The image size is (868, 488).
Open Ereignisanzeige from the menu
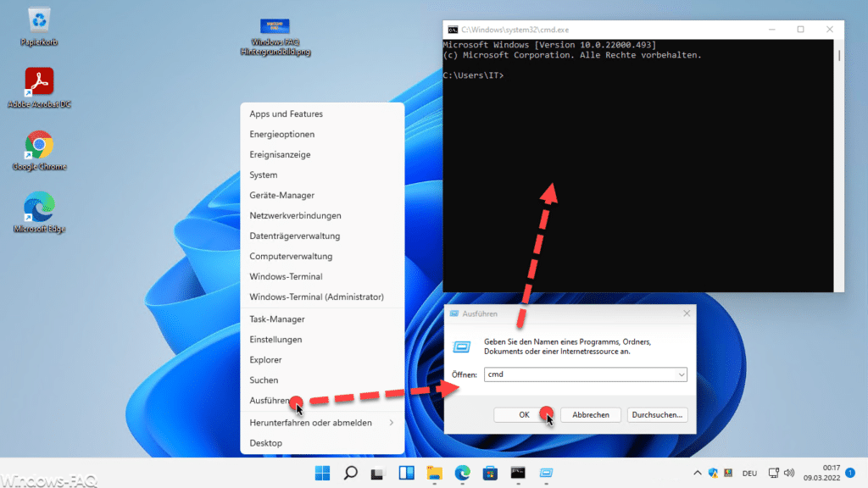click(322, 155)
